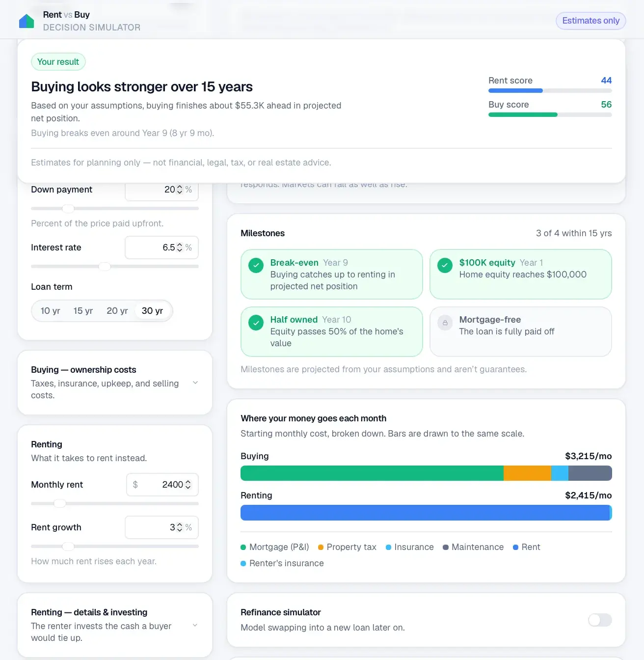Click the "$2,415/mo" Renting total
The image size is (644, 660).
pyautogui.click(x=589, y=495)
